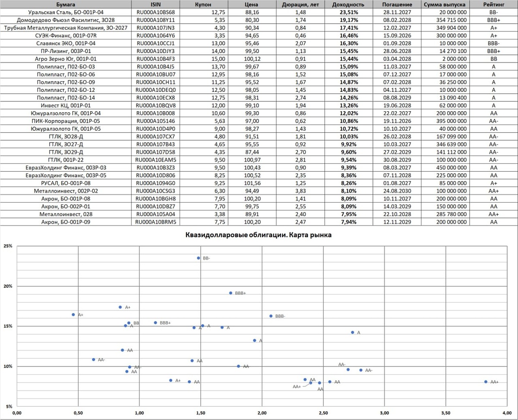Click ISIN cell 'RU000A1064Y6'
The width and height of the screenshot is (518, 420).
[155, 35]
